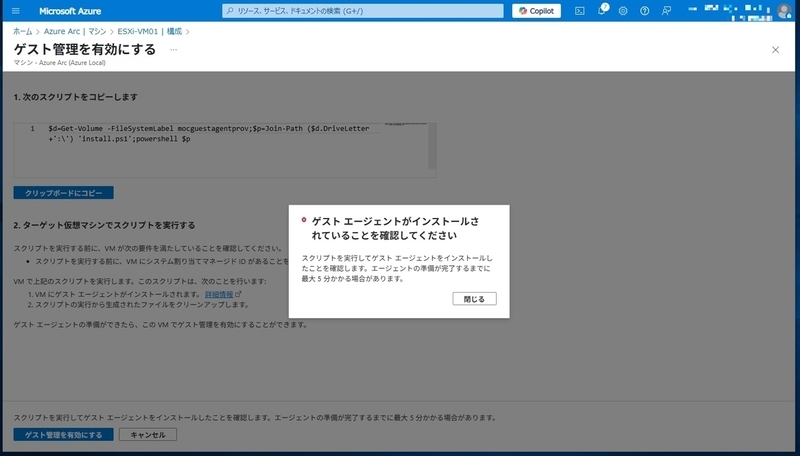Launch Copilot from the header
Viewport: 800px width, 456px height.
(x=536, y=11)
